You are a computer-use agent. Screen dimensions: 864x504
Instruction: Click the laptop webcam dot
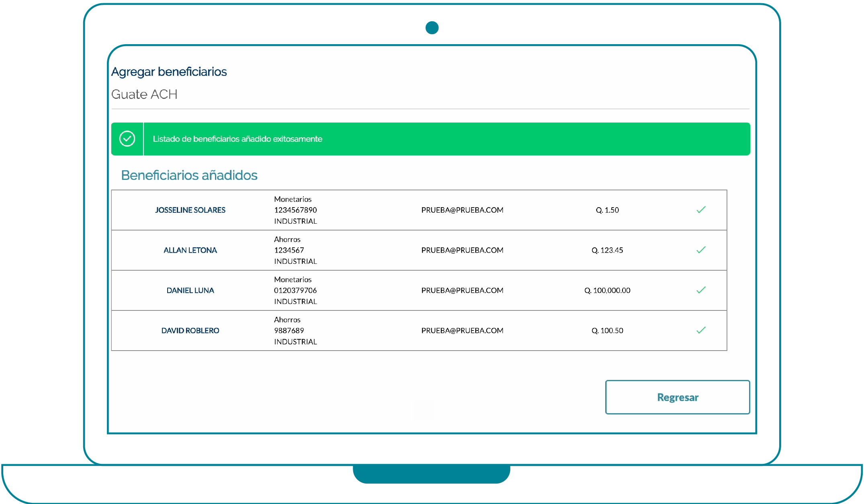[432, 28]
